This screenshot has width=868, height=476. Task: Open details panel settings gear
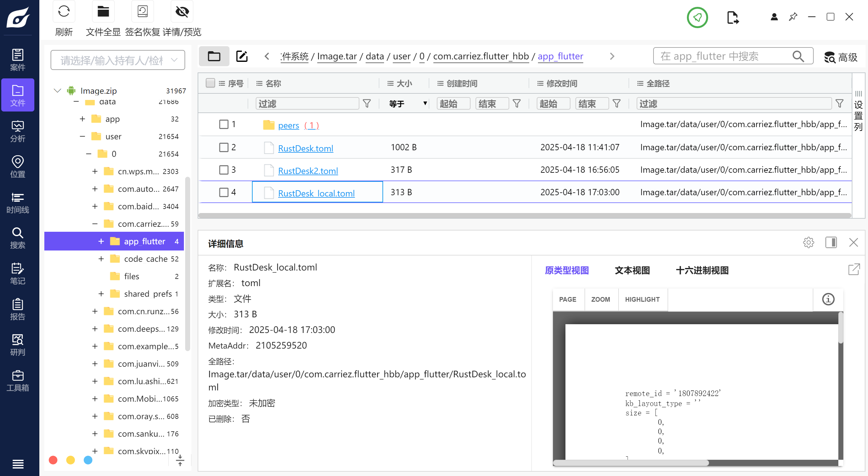[808, 242]
